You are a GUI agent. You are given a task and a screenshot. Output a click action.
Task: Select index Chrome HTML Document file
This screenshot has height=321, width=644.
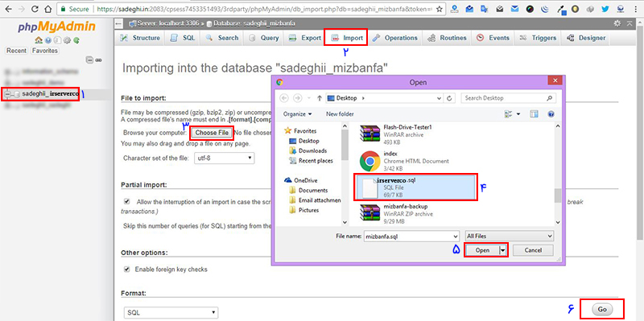coord(415,161)
